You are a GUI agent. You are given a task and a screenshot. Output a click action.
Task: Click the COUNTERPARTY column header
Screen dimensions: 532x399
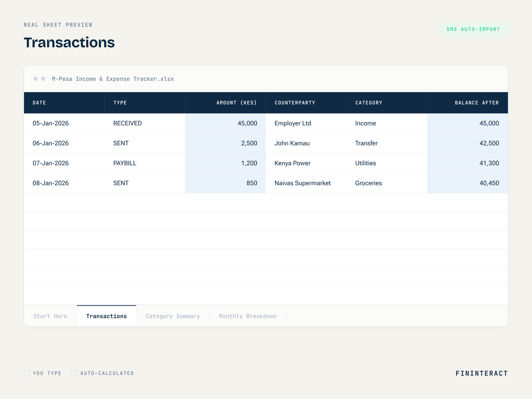306,103
